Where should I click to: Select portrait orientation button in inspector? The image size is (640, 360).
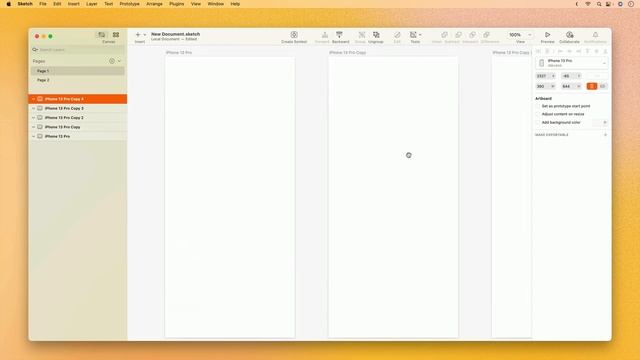[x=591, y=86]
